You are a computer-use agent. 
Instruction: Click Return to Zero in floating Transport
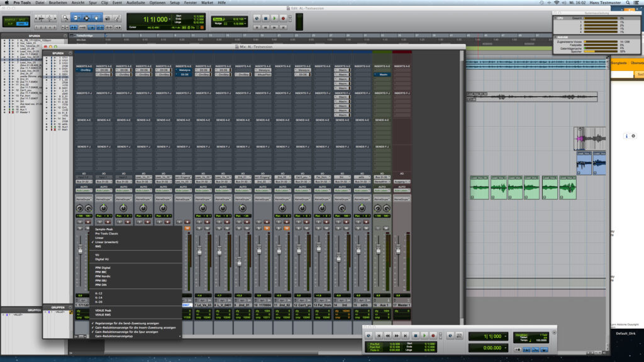click(379, 336)
